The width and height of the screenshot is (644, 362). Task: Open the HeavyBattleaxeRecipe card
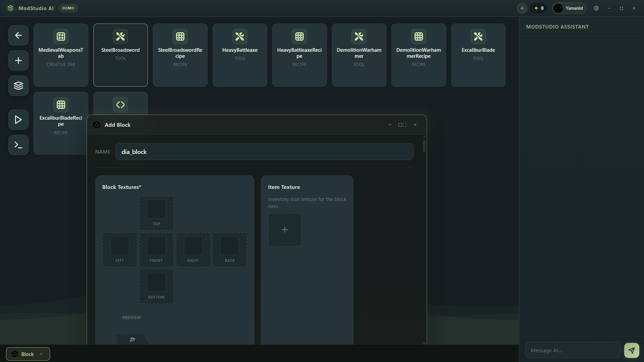pos(299,55)
